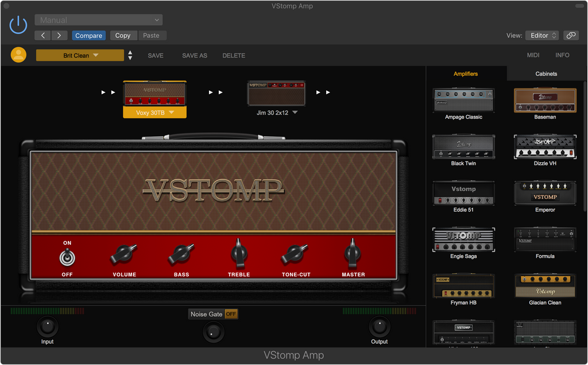This screenshot has height=365, width=588.
Task: Click the plugin power bypass icon
Action: point(18,25)
